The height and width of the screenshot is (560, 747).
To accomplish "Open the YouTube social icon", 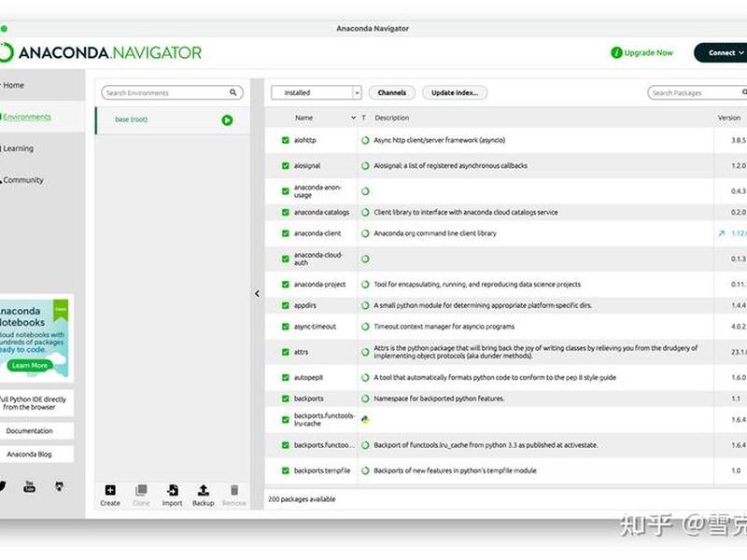I will pos(30,486).
